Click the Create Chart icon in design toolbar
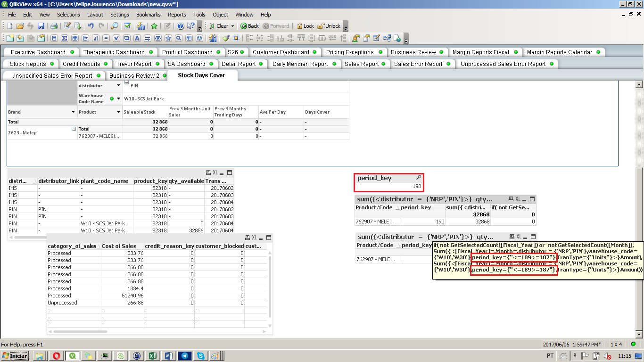The height and width of the screenshot is (362, 644). point(95,38)
